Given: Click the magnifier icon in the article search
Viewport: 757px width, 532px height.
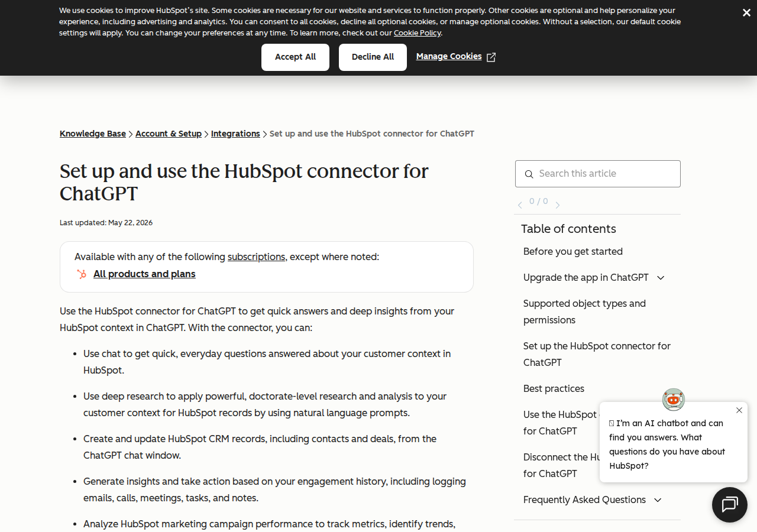Looking at the screenshot, I should [529, 174].
